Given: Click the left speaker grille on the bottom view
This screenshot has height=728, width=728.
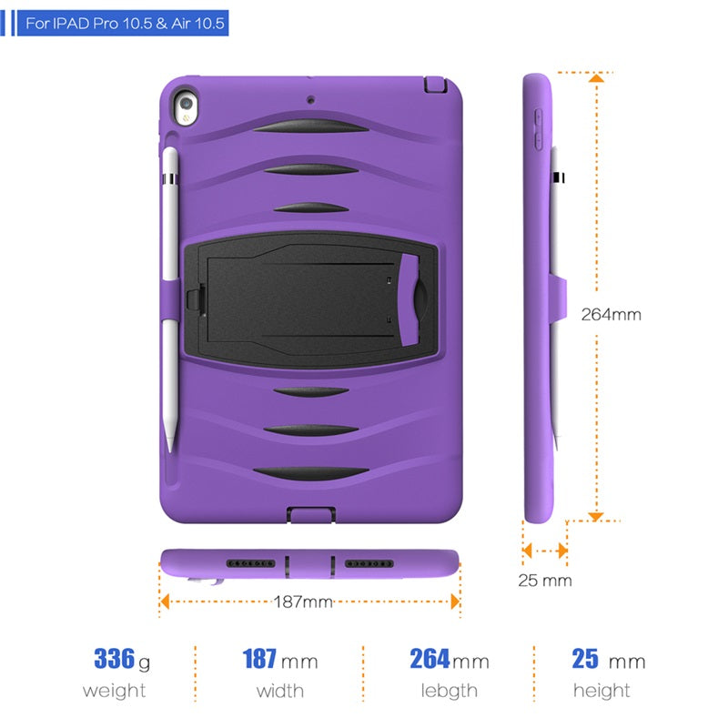Looking at the screenshot, I should [x=251, y=563].
